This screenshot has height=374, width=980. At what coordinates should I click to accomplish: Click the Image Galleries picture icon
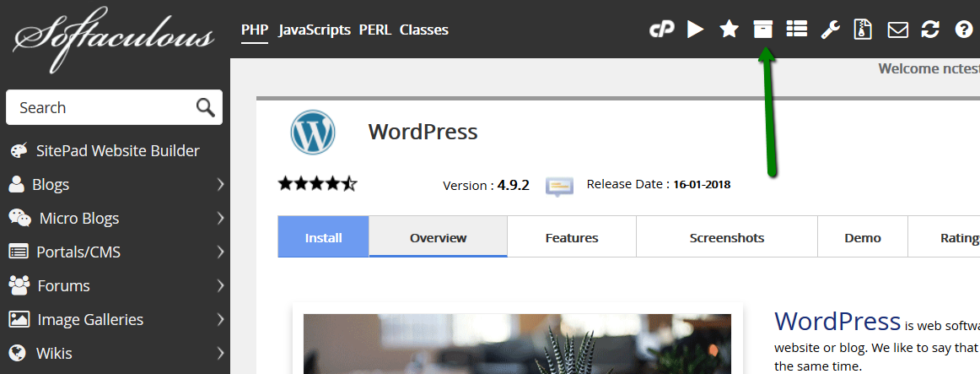tap(19, 320)
